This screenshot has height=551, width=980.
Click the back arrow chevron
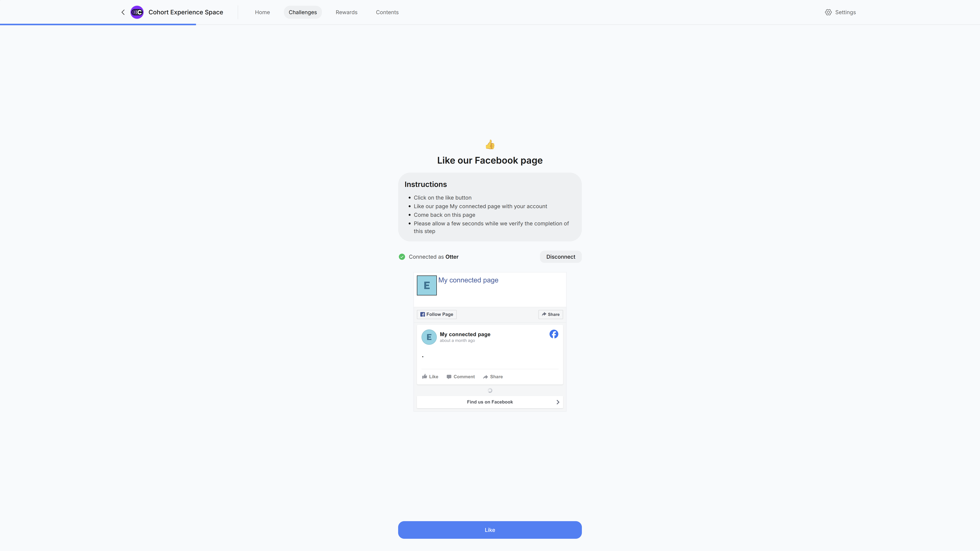(123, 12)
